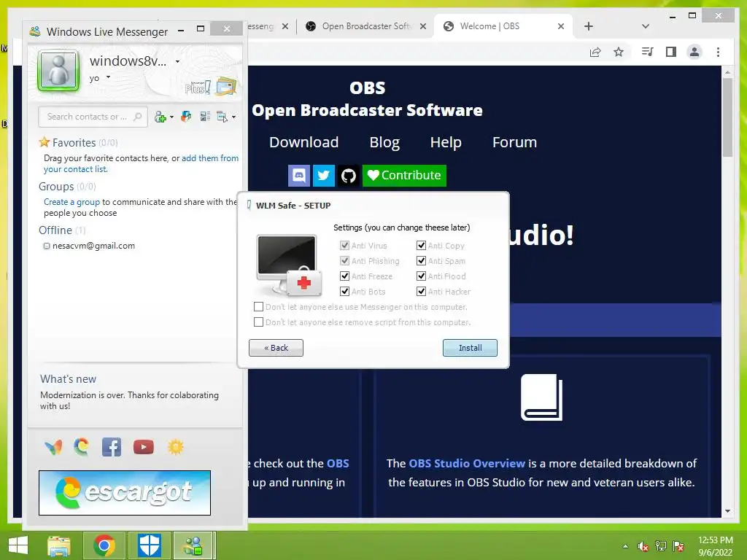
Task: Open the personal message "yo" dropdown arrow
Action: point(108,77)
